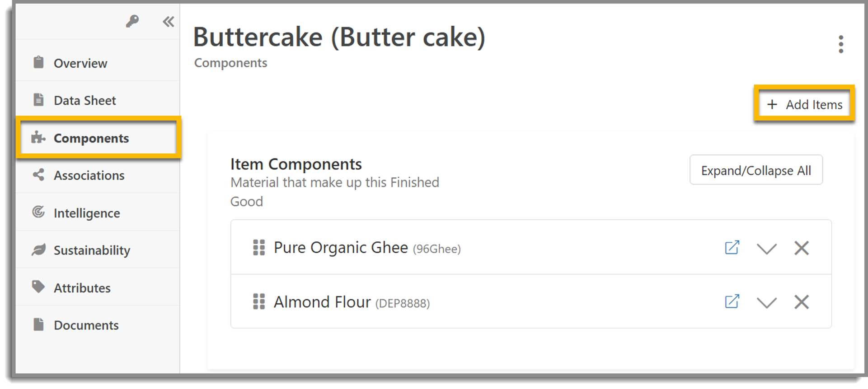The image size is (868, 389).
Task: Click drag handle of Pure Organic Ghee
Action: (x=259, y=248)
